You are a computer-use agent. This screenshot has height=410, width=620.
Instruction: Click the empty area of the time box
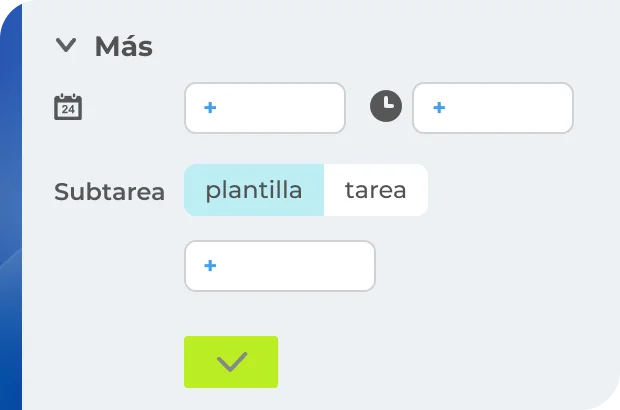click(x=515, y=108)
